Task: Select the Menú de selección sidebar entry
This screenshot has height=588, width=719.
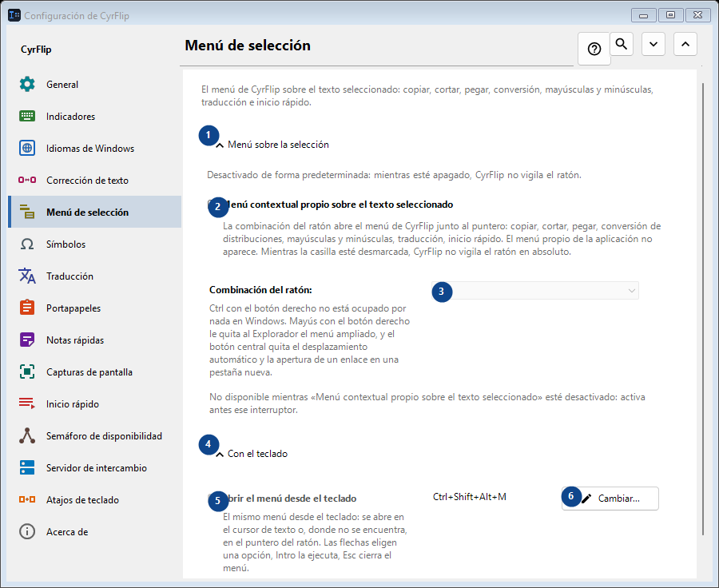Action: click(95, 212)
